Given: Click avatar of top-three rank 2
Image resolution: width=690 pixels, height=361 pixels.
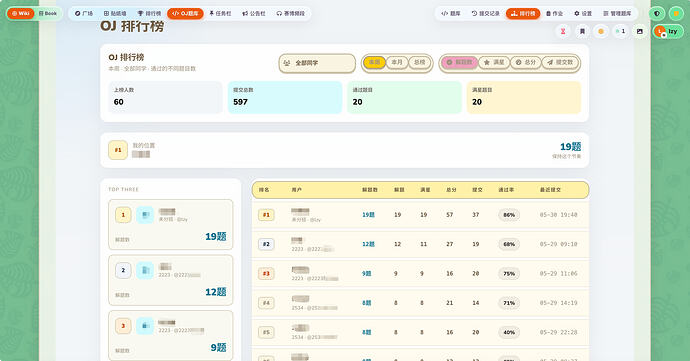Looking at the screenshot, I should 145,271.
